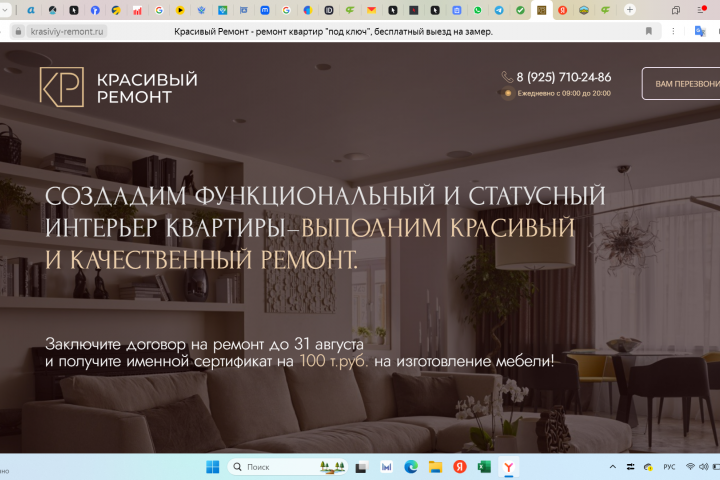Open Excel from the taskbar
The height and width of the screenshot is (480, 720).
[484, 467]
